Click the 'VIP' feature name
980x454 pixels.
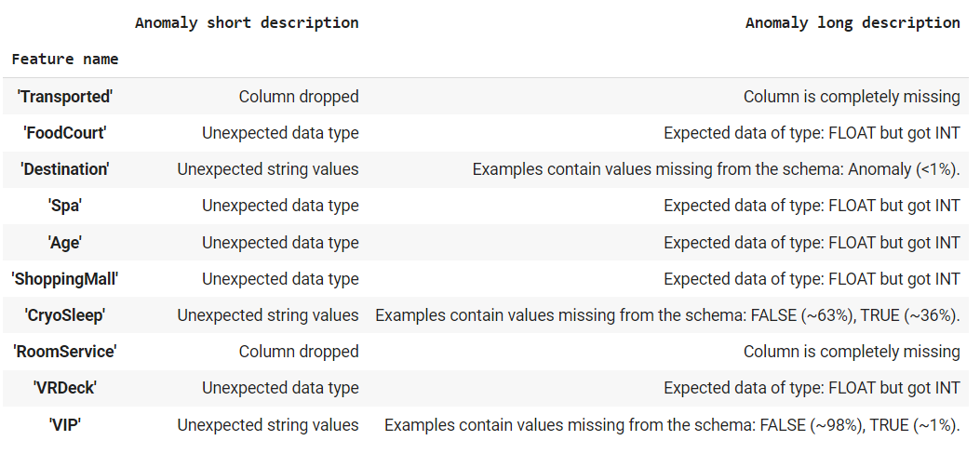coord(65,425)
